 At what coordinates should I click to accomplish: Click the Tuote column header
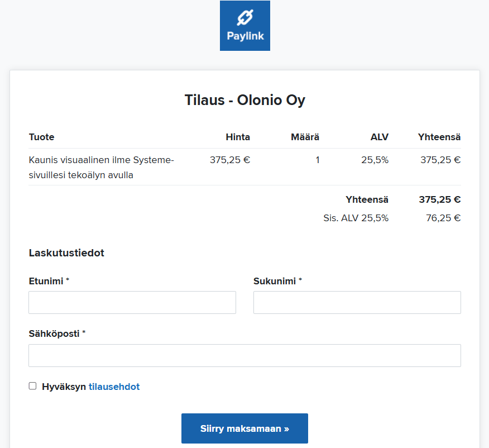pos(41,137)
